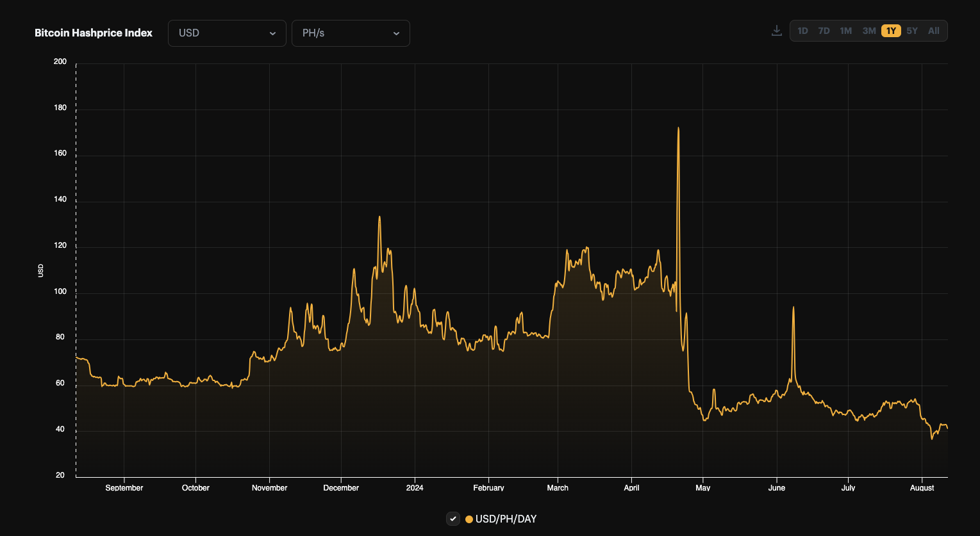Click the USD/PH/DAY legend label
This screenshot has width=980, height=536.
pos(506,519)
